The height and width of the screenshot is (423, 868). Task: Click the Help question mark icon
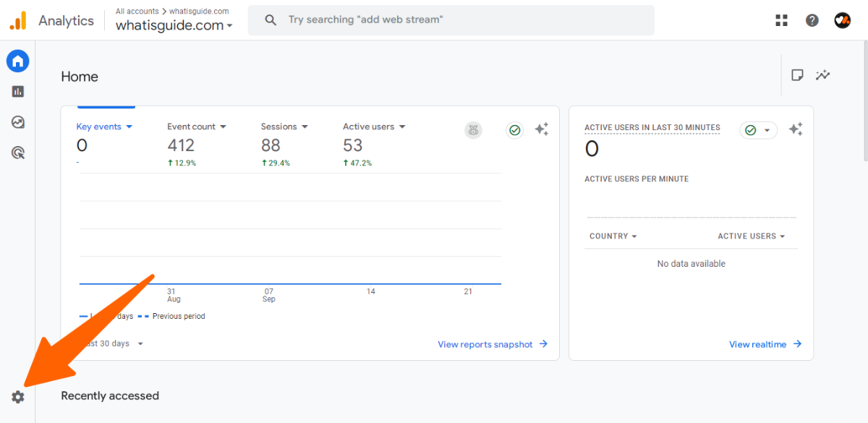tap(812, 20)
